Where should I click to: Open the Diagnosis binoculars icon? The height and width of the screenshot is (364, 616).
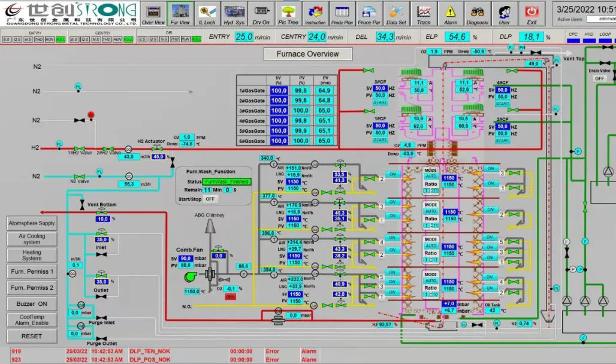coord(478,13)
